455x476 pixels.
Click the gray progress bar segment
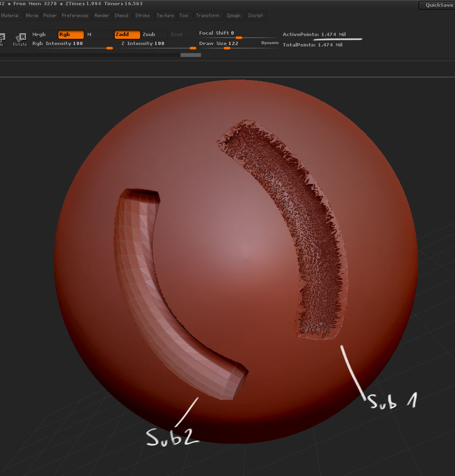pyautogui.click(x=191, y=55)
